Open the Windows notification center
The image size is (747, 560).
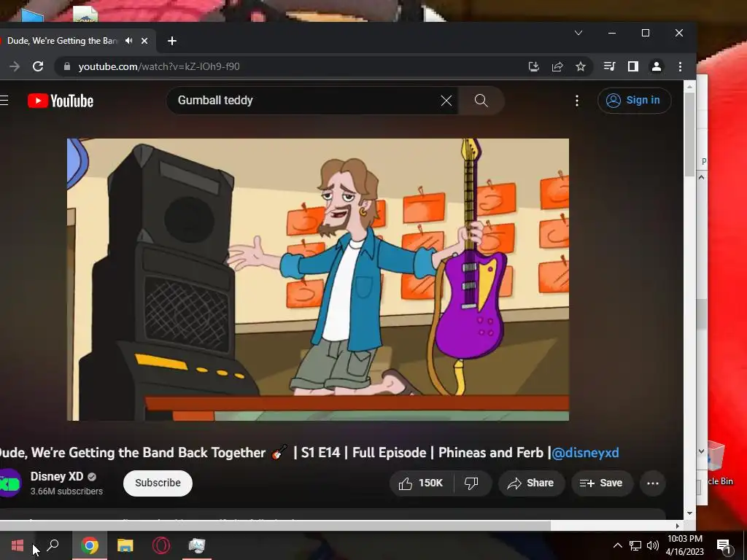724,546
